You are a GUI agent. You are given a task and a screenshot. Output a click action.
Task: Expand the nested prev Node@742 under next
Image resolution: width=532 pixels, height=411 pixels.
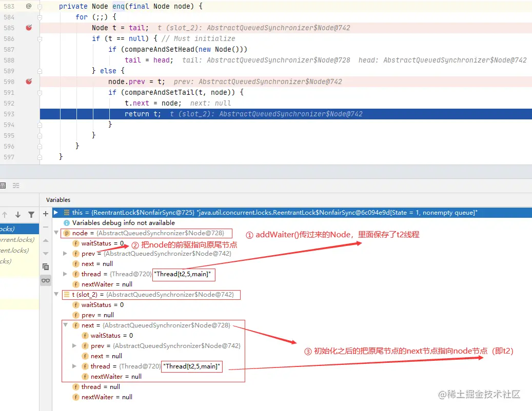point(74,345)
